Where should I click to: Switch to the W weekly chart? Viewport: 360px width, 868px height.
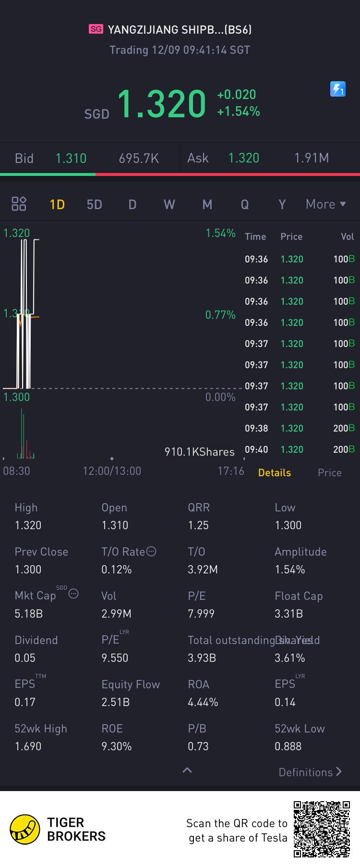(169, 205)
